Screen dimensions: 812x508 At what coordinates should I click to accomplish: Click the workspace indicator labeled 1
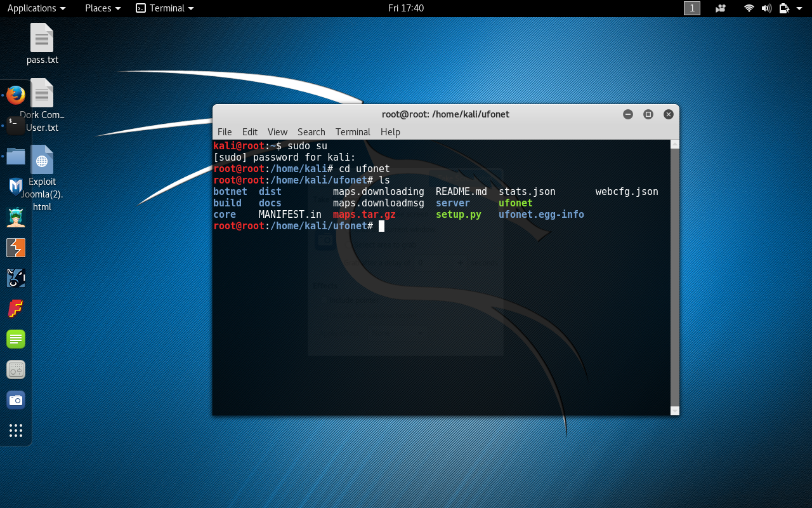[x=692, y=8]
